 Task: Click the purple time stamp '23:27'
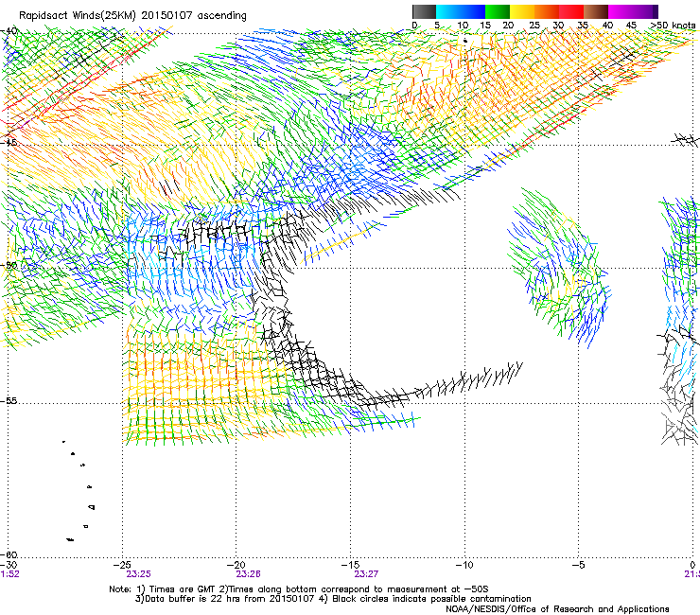pyautogui.click(x=366, y=574)
